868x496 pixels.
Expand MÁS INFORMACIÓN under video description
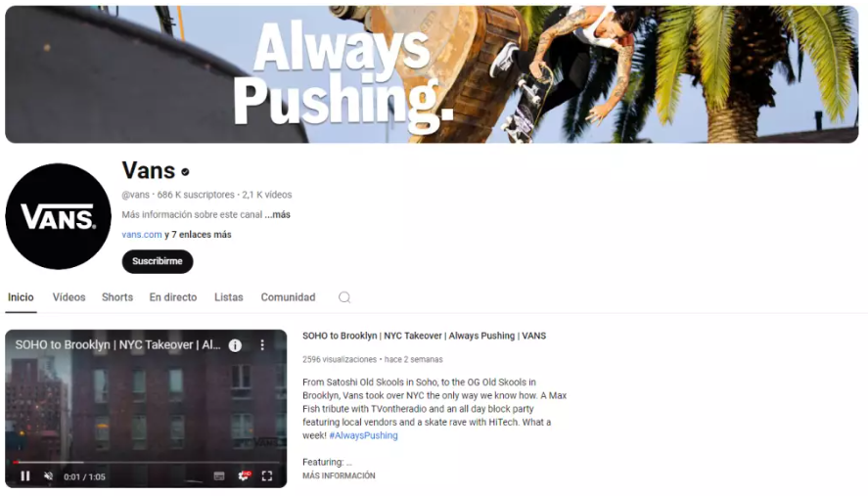[x=339, y=475]
